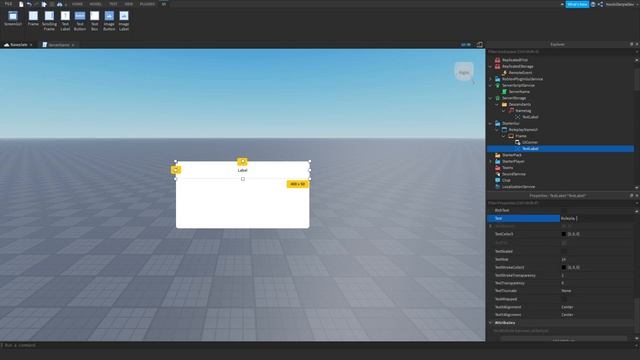Image resolution: width=640 pixels, height=360 pixels.
Task: Collapse the ServerStorage tree node
Action: pos(491,98)
